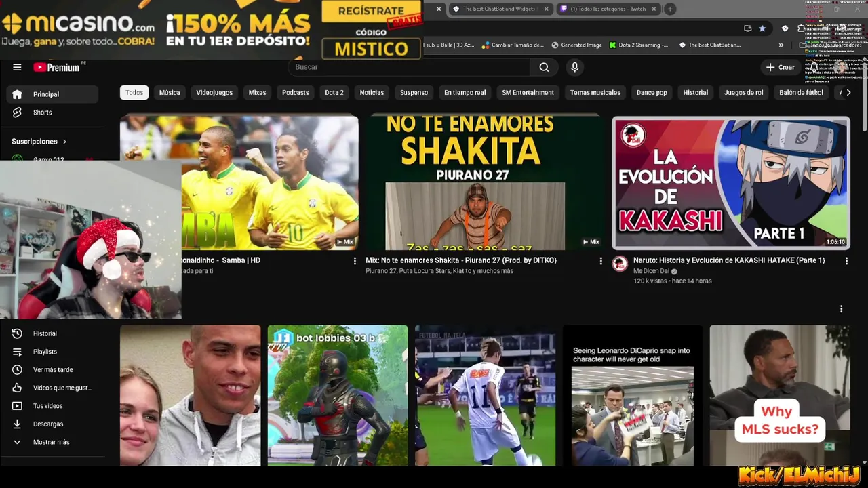Select the En tiempo real chip
Image resolution: width=868 pixels, height=488 pixels.
465,92
